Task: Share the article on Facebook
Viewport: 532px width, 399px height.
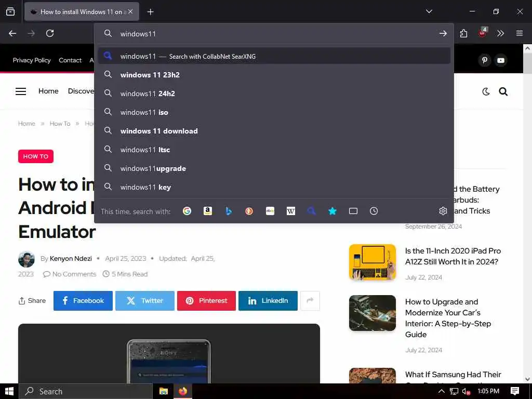Action: [83, 301]
